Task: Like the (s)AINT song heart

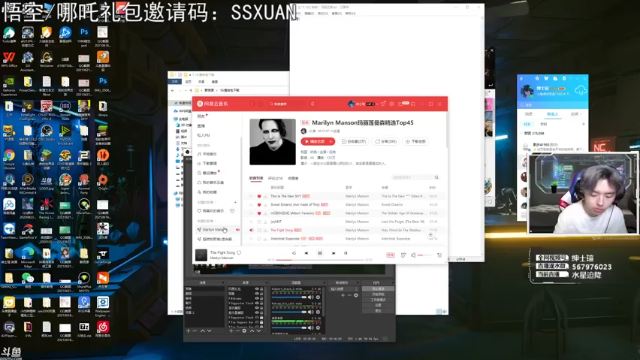Action: click(x=259, y=222)
